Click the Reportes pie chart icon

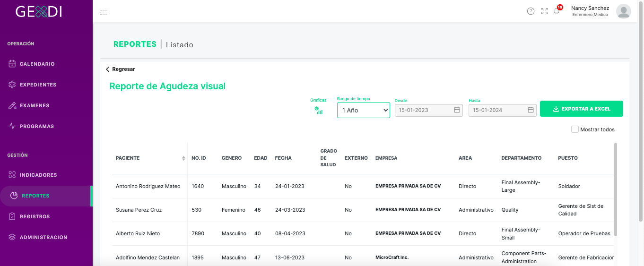click(14, 196)
